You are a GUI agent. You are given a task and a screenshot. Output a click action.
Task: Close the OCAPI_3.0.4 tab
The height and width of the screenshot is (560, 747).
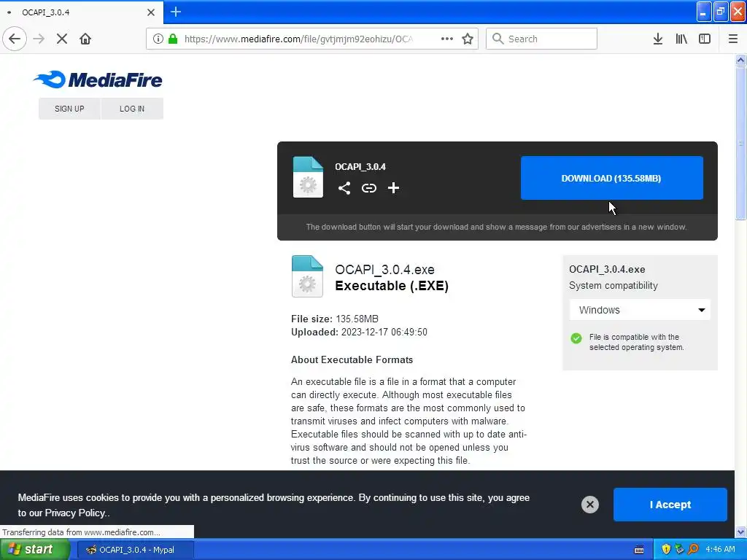(x=151, y=12)
